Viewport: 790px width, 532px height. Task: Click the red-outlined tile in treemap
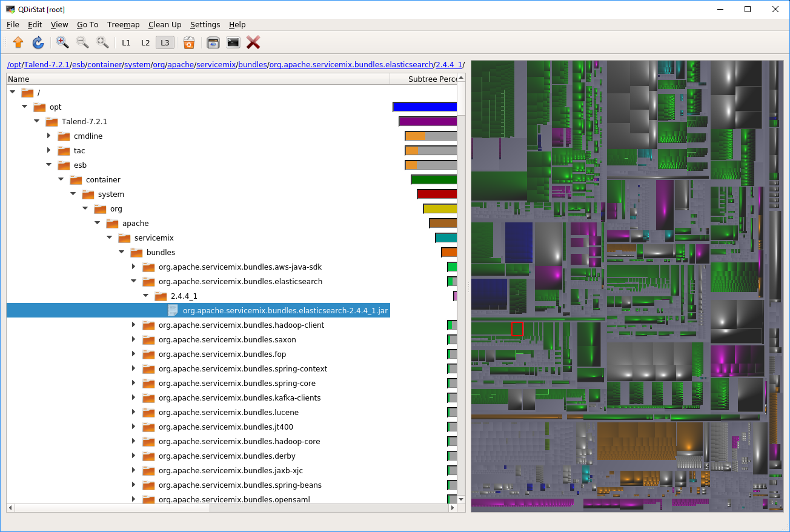pos(517,329)
